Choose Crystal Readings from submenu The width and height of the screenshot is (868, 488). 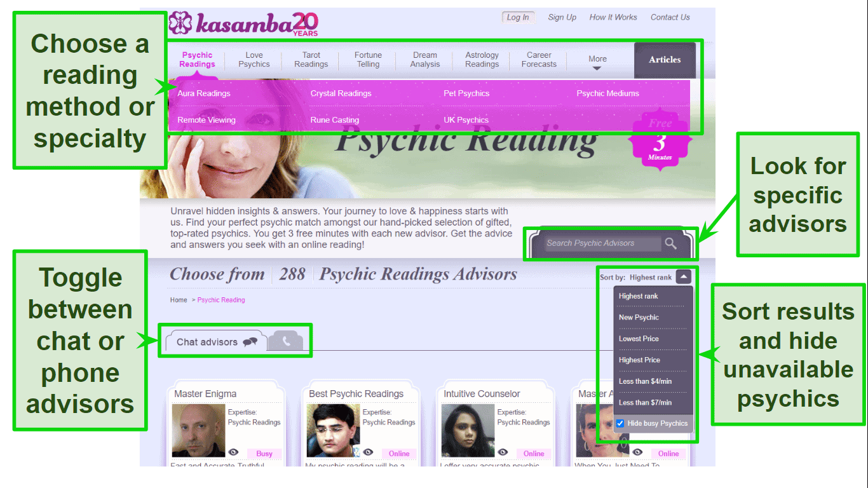click(x=341, y=93)
